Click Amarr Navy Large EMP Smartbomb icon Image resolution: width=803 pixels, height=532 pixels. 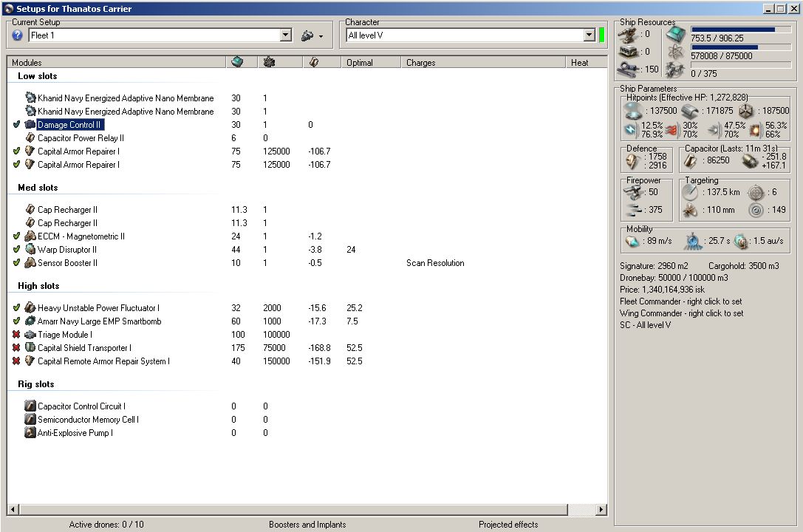point(30,321)
